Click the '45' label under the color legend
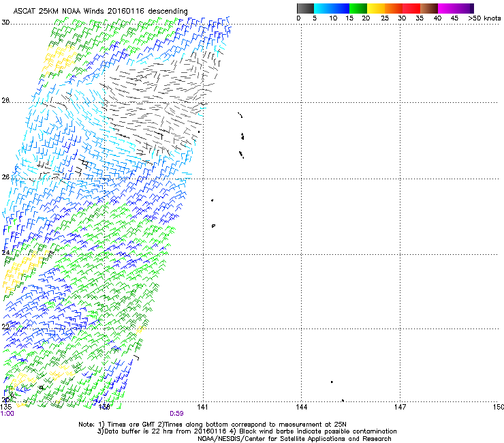The height and width of the screenshot is (443, 504). 454,18
